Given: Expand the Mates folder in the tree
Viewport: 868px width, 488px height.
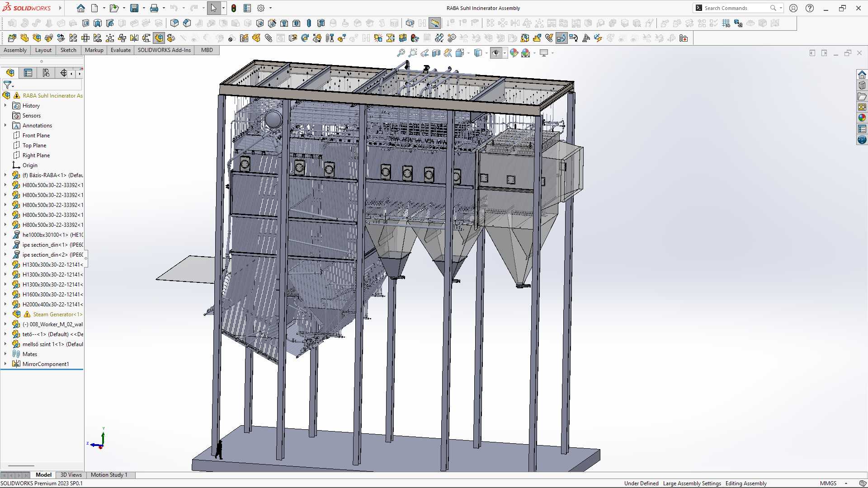Looking at the screenshot, I should click(5, 354).
